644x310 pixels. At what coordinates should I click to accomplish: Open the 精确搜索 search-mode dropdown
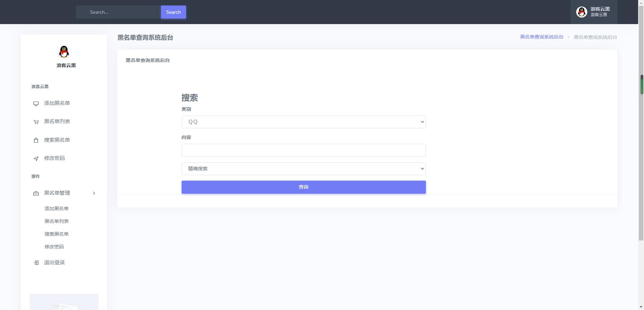(303, 169)
